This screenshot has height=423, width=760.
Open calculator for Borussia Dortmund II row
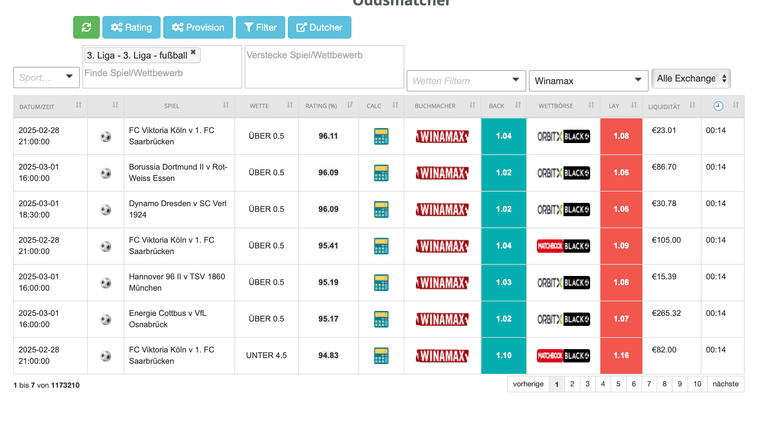(x=381, y=173)
